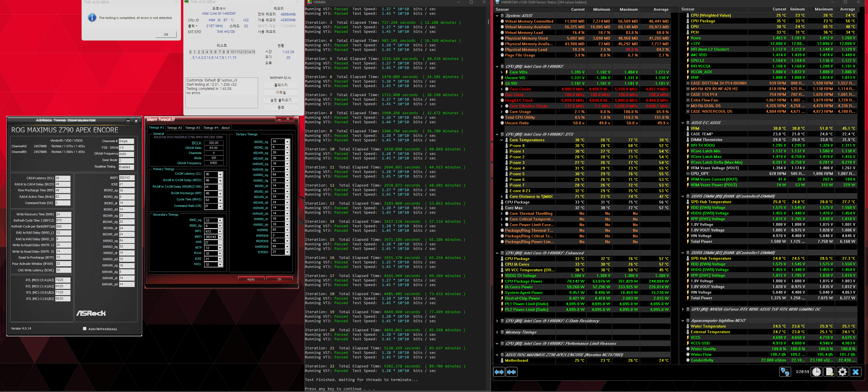Click HWiNFO expand-columns arrows icon

[499, 372]
